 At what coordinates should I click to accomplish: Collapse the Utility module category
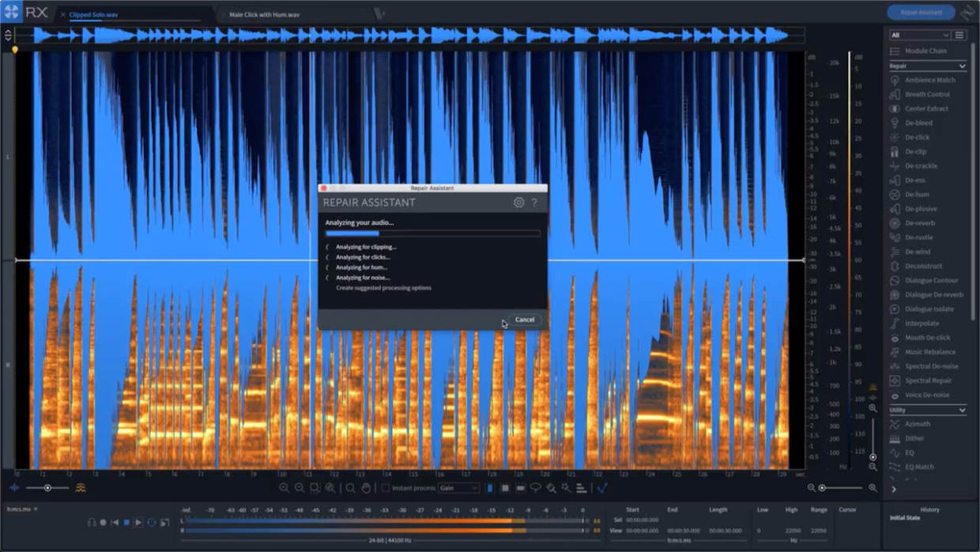click(962, 410)
